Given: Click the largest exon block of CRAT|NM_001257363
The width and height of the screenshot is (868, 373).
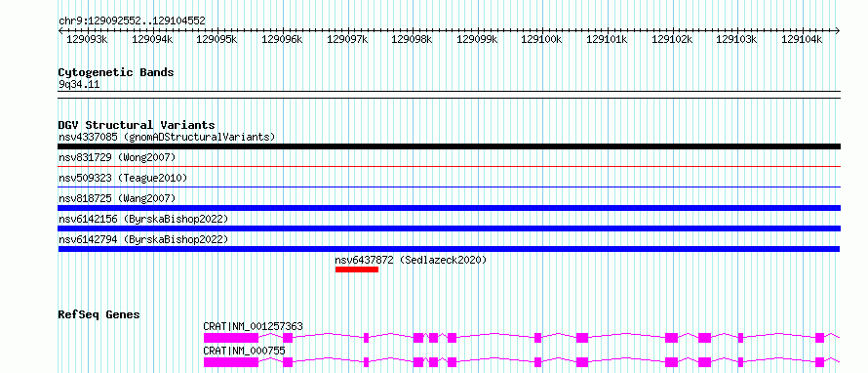Looking at the screenshot, I should point(231,338).
